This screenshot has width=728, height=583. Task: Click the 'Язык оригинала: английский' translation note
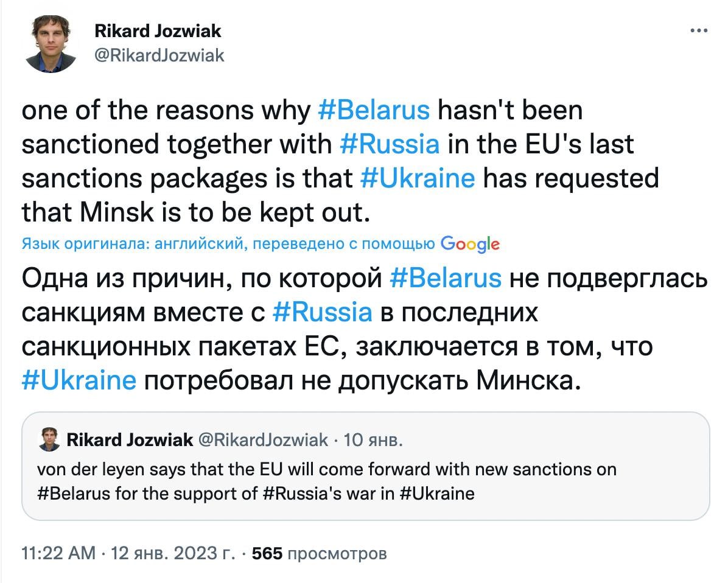[x=133, y=244]
